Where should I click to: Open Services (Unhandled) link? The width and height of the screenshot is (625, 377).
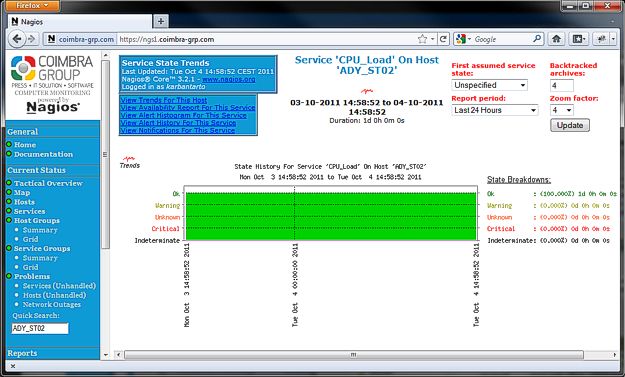click(x=59, y=285)
